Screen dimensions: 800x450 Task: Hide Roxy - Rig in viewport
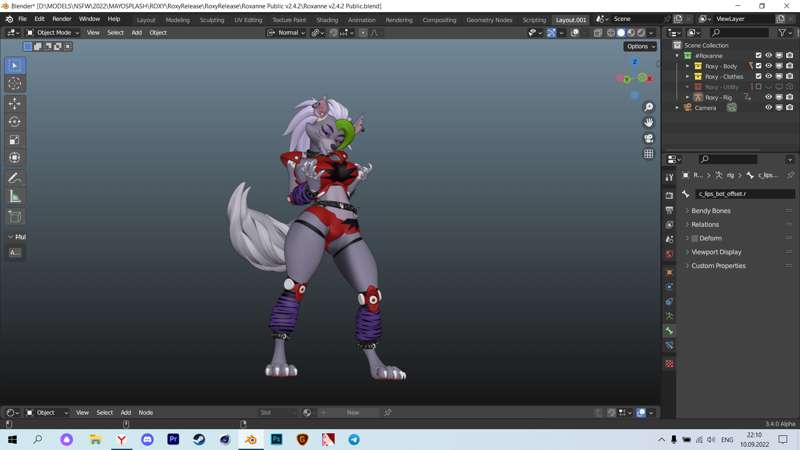coord(768,97)
